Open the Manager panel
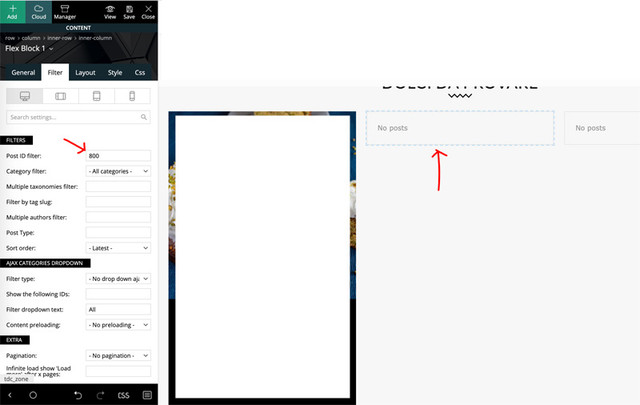The height and width of the screenshot is (405, 640). (64, 11)
